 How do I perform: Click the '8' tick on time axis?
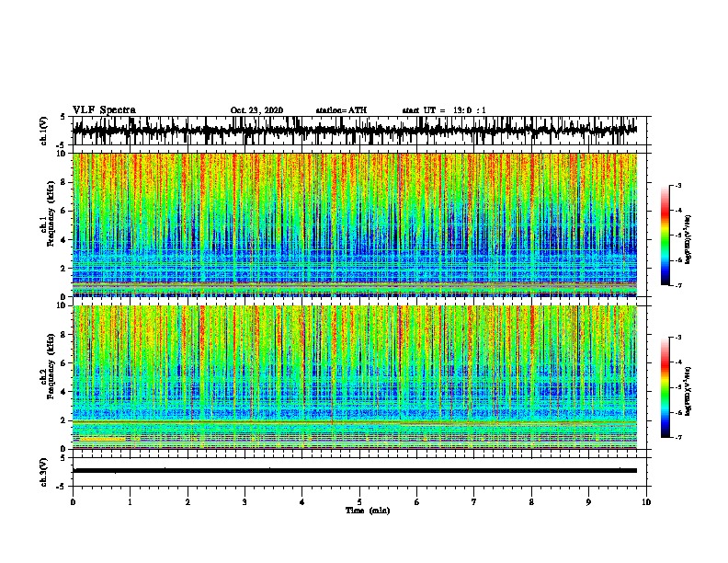pyautogui.click(x=531, y=502)
